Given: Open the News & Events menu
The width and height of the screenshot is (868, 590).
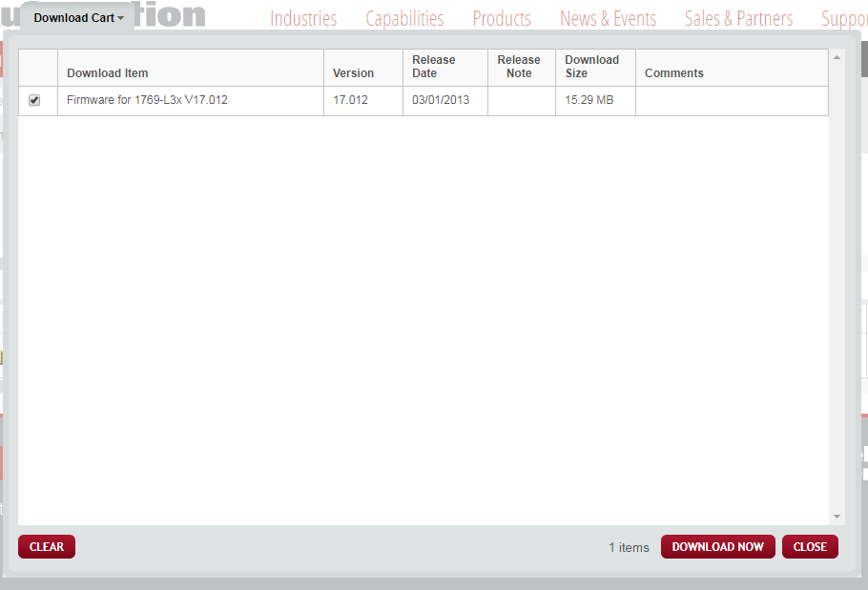Looking at the screenshot, I should (608, 19).
